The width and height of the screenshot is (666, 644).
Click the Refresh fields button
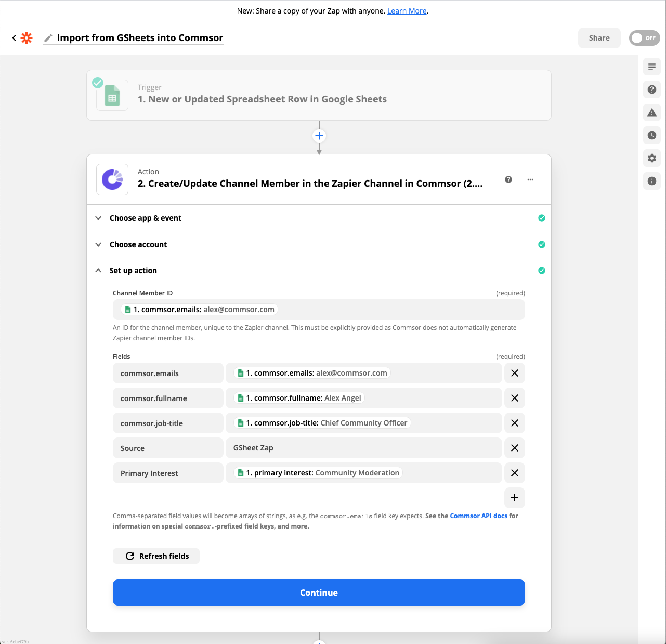(x=156, y=556)
